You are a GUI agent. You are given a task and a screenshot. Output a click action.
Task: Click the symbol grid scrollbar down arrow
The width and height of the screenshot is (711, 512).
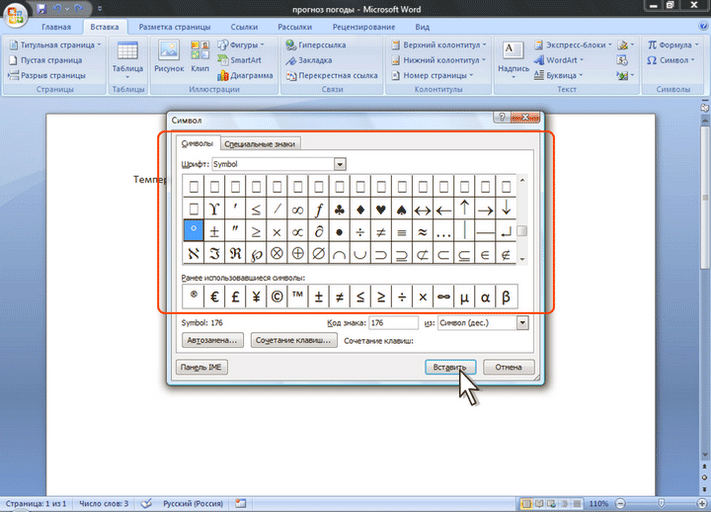[522, 259]
